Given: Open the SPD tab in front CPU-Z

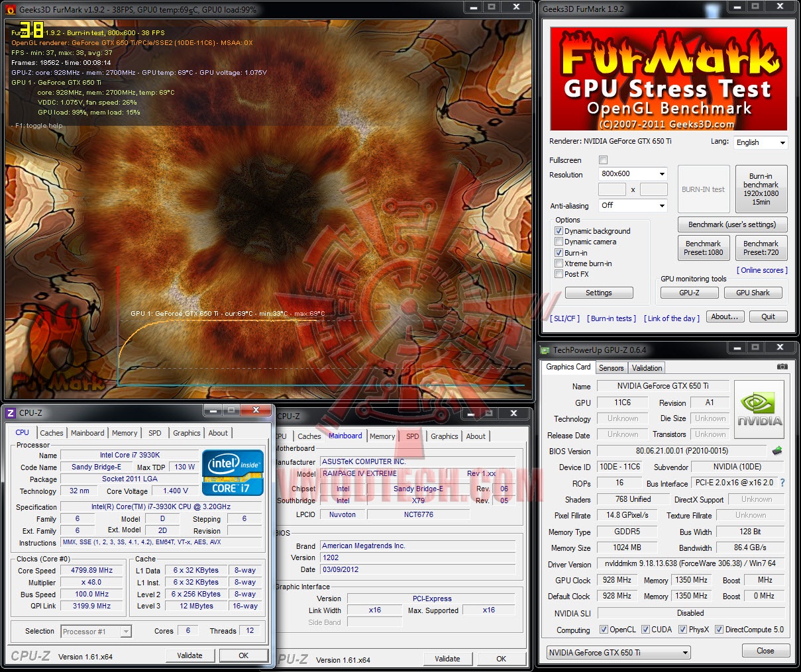Looking at the screenshot, I should (x=155, y=433).
